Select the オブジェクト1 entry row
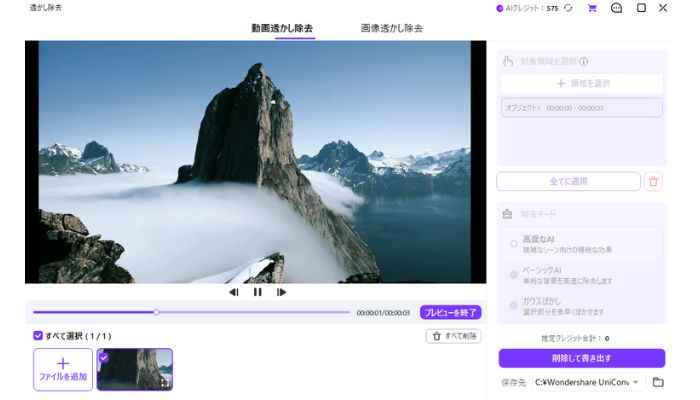The width and height of the screenshot is (700, 400). [582, 108]
